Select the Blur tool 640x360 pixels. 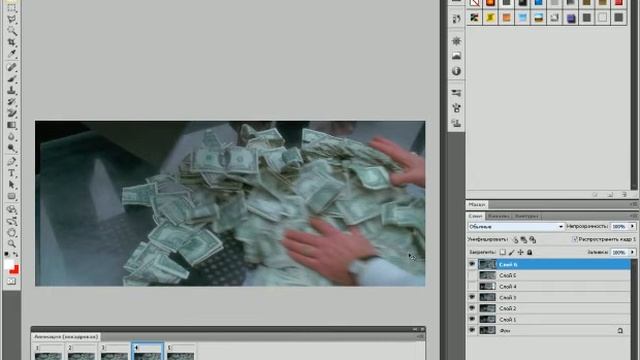click(x=12, y=136)
